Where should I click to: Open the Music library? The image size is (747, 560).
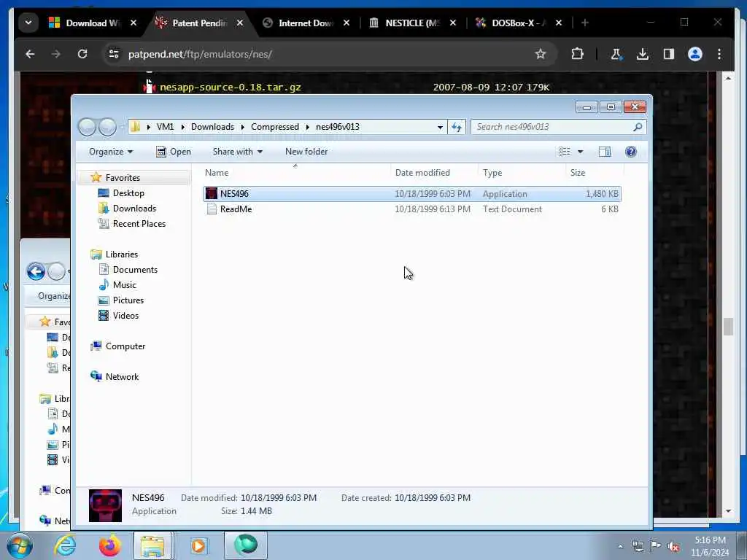coord(124,285)
